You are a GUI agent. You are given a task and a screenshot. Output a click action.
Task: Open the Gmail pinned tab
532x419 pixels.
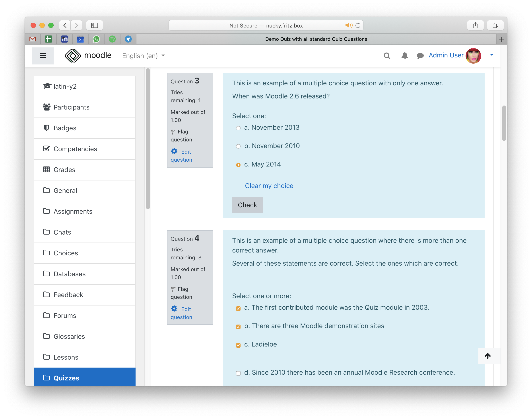(x=33, y=39)
